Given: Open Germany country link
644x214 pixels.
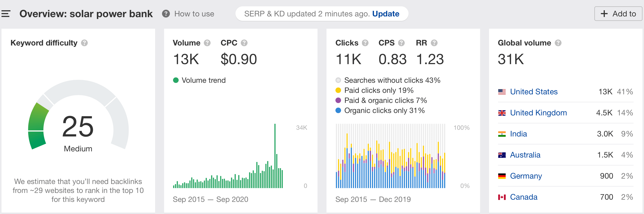Looking at the screenshot, I should [526, 176].
